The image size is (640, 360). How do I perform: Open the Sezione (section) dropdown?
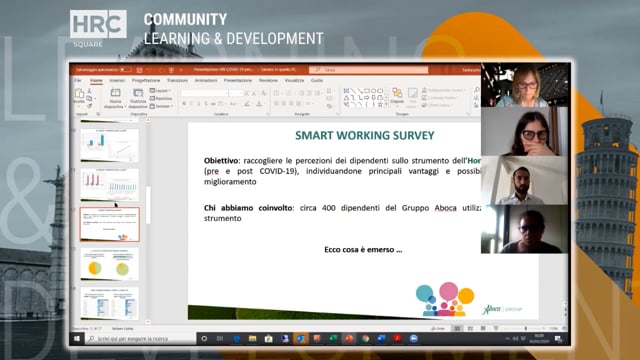click(x=162, y=106)
